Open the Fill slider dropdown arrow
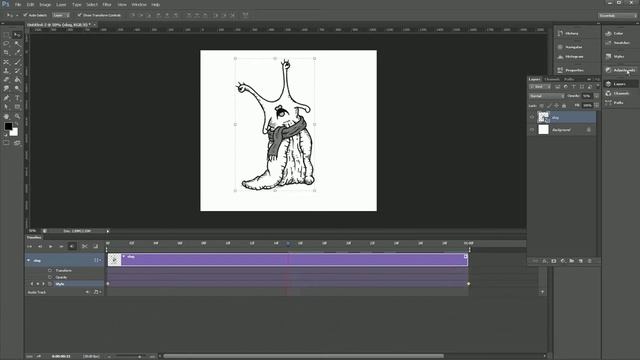The height and width of the screenshot is (360, 640). (x=596, y=105)
